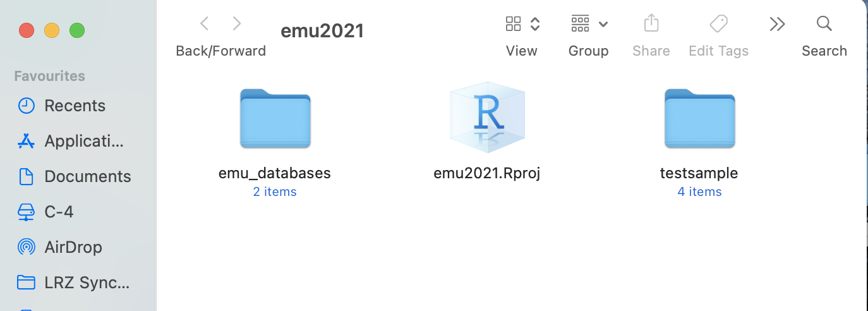Show more toolbar items via double chevron
This screenshot has width=868, height=311.
(777, 25)
